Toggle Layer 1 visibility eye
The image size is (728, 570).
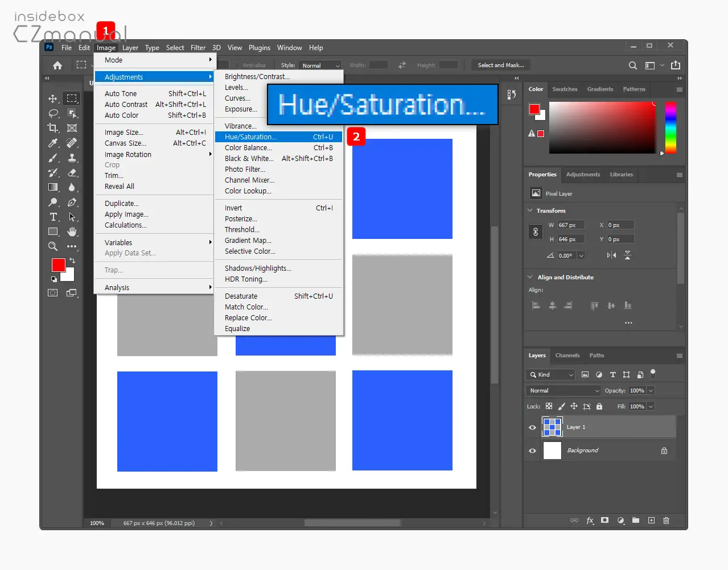tap(532, 427)
